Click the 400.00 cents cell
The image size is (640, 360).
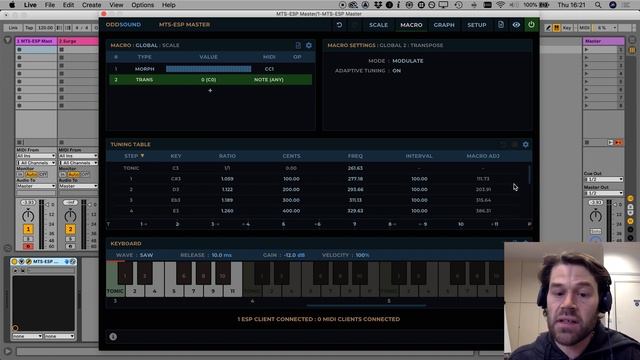tap(291, 211)
